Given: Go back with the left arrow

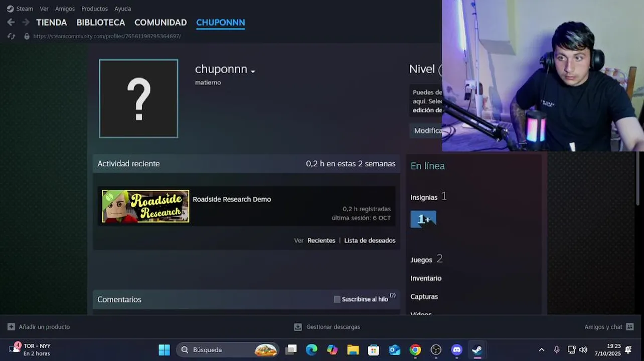Looking at the screenshot, I should pyautogui.click(x=11, y=22).
